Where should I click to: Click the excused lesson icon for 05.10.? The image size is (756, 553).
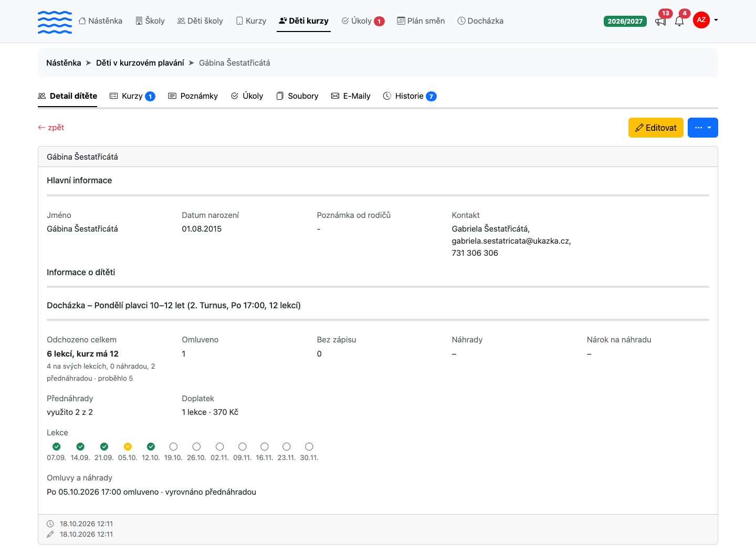pyautogui.click(x=128, y=446)
